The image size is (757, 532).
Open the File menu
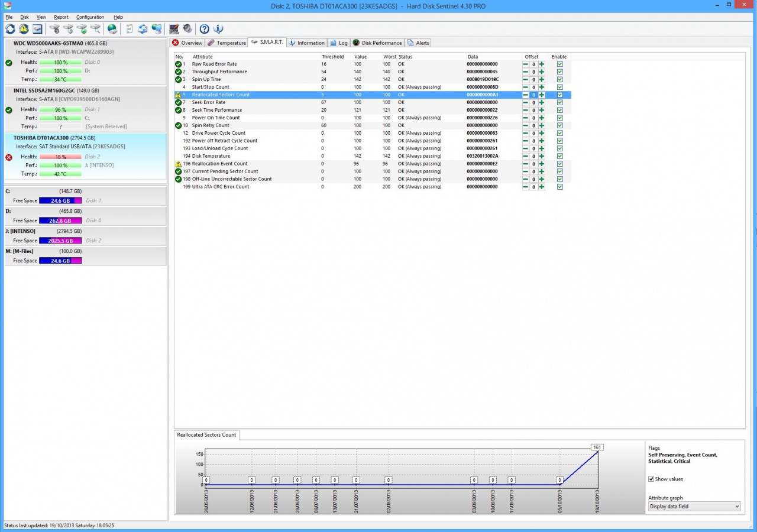click(9, 17)
